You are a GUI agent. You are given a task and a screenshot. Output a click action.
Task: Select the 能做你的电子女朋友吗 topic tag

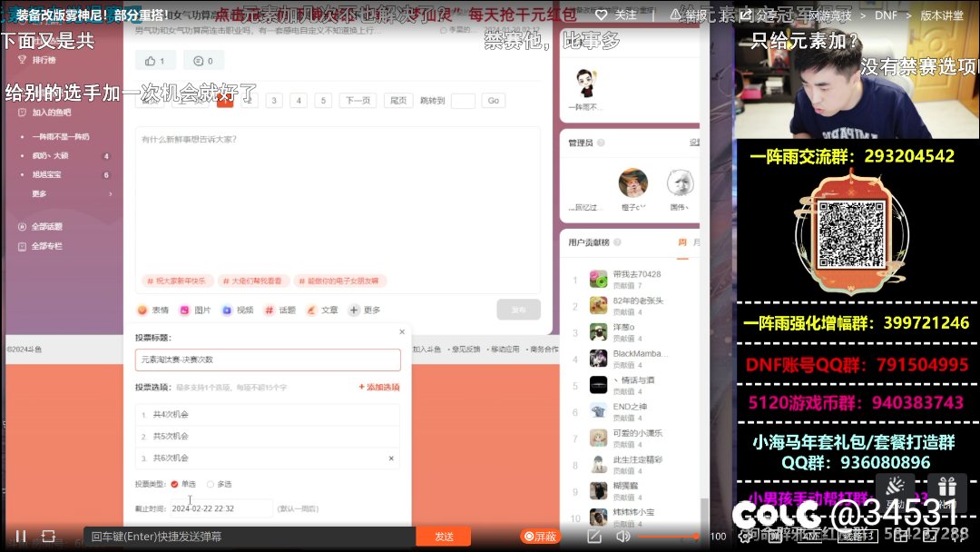[x=339, y=281]
